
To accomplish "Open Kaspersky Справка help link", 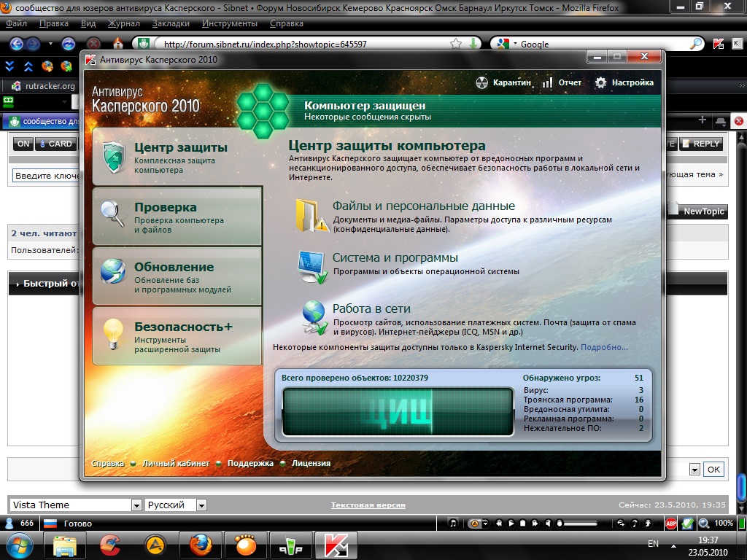I will click(x=108, y=463).
